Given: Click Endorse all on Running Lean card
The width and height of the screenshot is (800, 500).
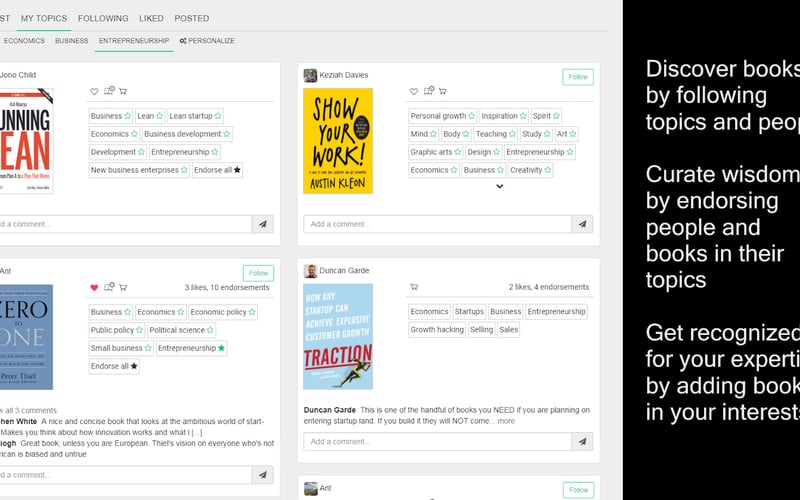Looking at the screenshot, I should coord(217,170).
